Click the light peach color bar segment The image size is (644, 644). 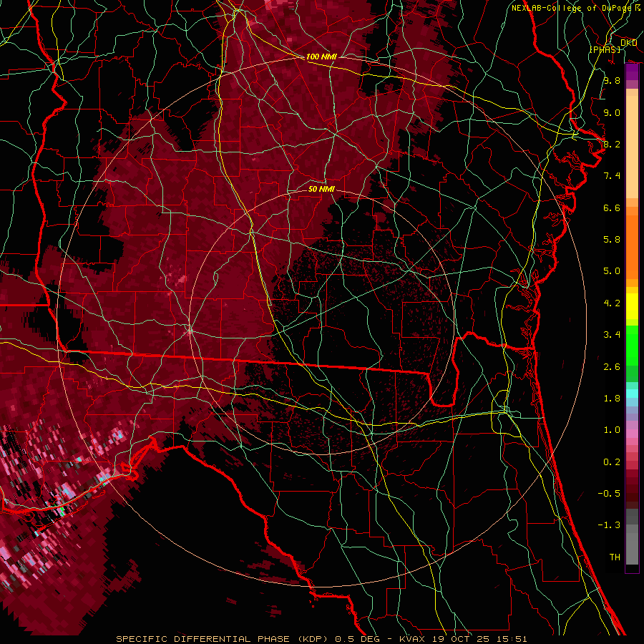pos(632,147)
